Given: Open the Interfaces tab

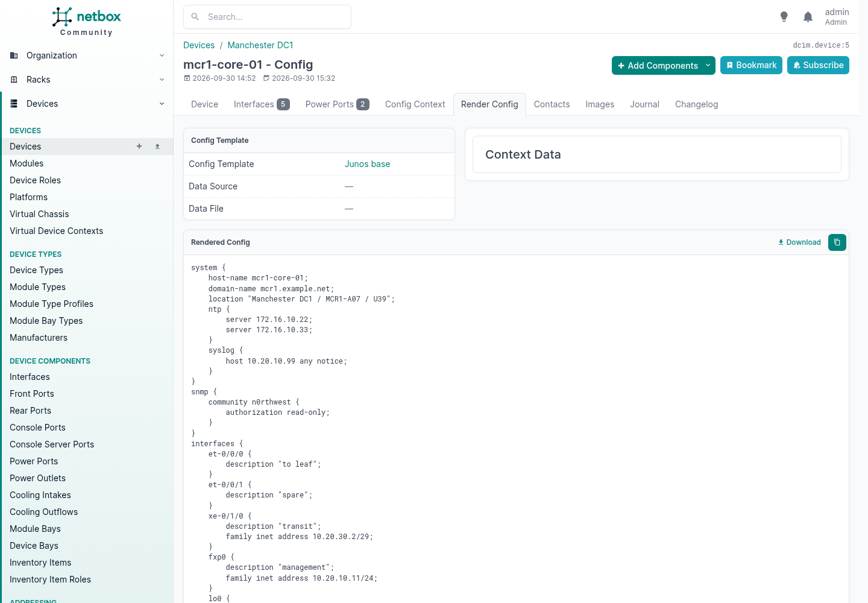Looking at the screenshot, I should click(x=262, y=104).
